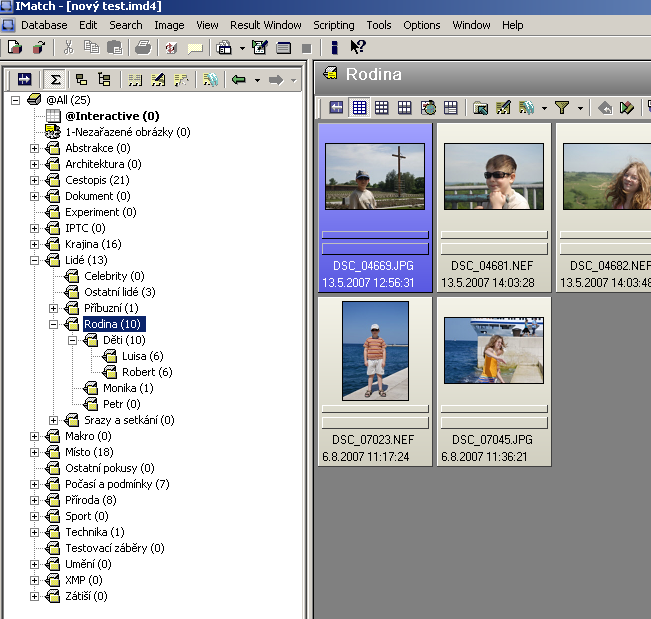The image size is (651, 619).
Task: Open dropdown arrow beside binoculars icon
Action: tap(242, 48)
